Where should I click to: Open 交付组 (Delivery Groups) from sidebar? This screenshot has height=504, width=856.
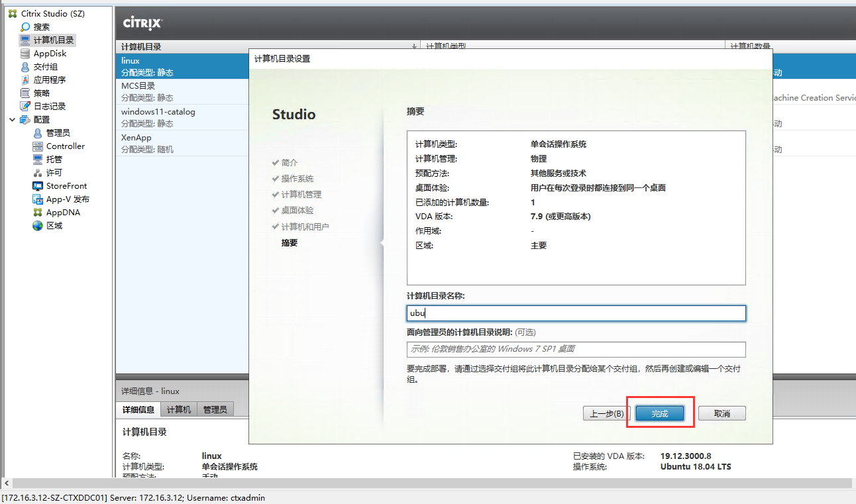[x=25, y=66]
